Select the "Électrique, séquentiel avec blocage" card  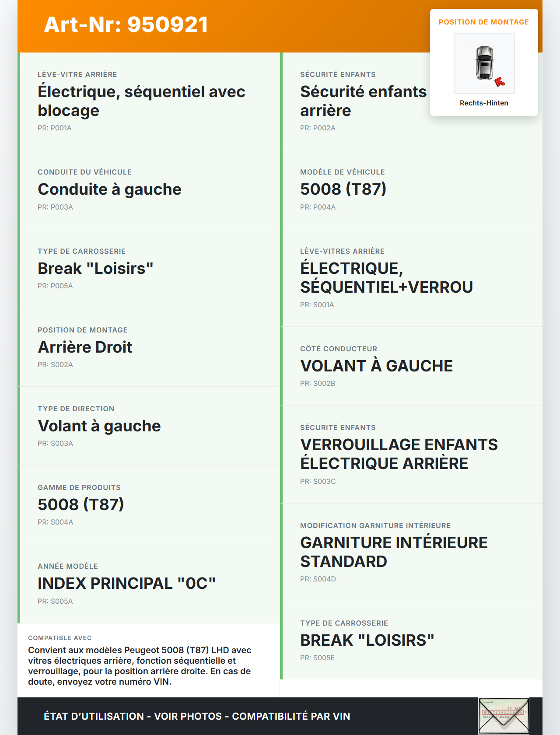[149, 101]
